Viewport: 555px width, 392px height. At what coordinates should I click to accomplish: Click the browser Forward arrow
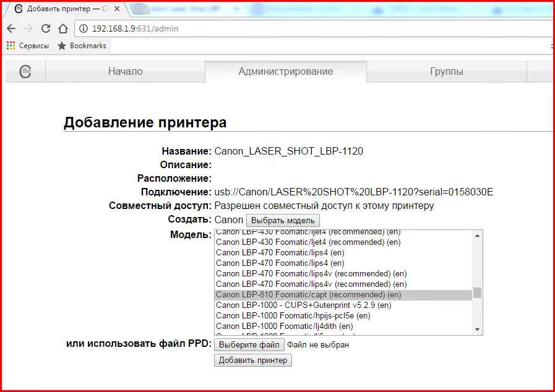(x=28, y=28)
